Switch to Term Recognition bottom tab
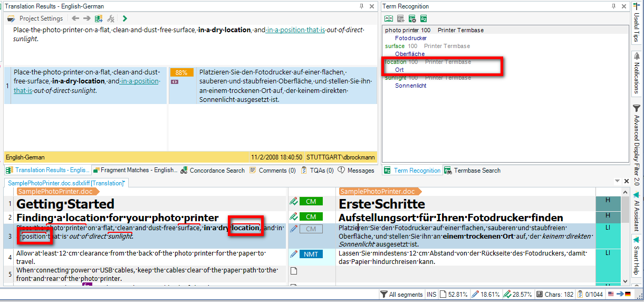644x302 pixels. tap(412, 170)
